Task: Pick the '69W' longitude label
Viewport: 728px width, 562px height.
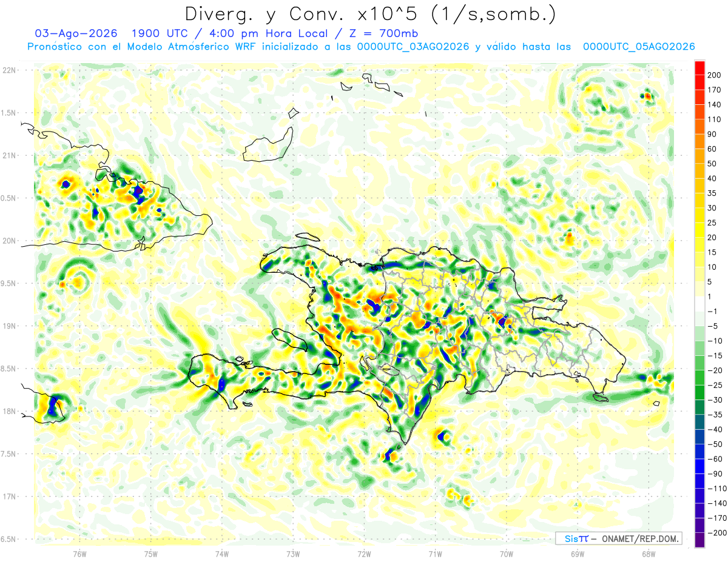Action: (578, 554)
